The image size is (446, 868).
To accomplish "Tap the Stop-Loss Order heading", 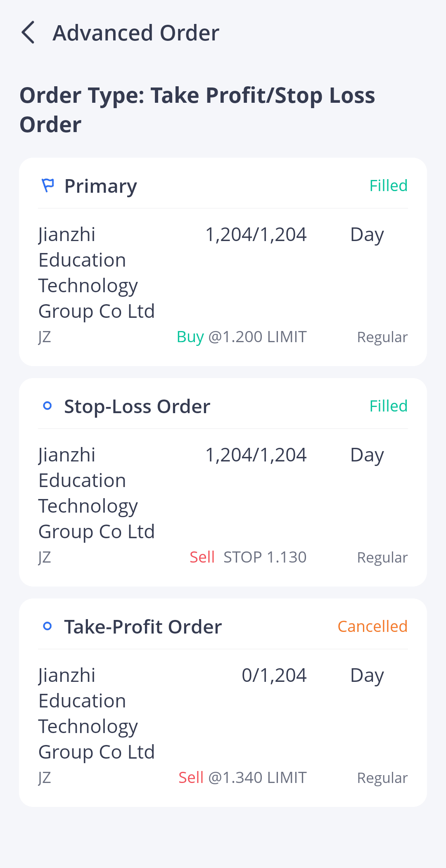I will click(137, 407).
